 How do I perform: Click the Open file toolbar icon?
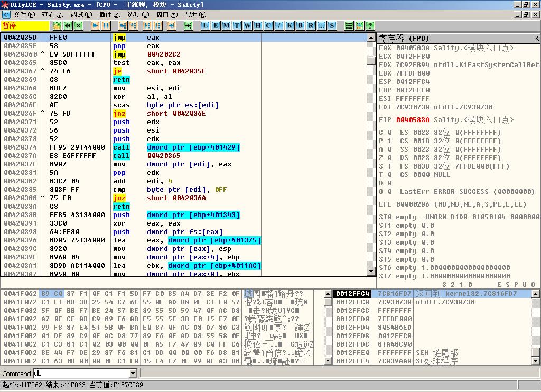coord(58,25)
